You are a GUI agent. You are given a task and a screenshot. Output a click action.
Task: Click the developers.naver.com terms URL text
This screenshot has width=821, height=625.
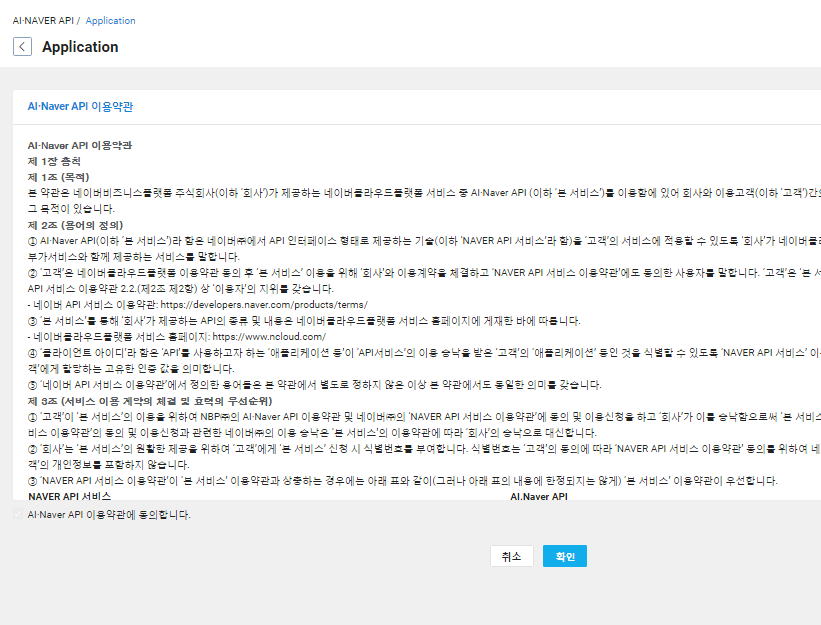(264, 305)
